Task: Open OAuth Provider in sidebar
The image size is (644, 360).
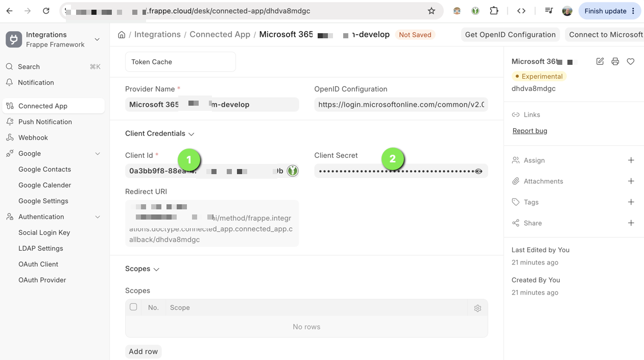Action: (42, 280)
